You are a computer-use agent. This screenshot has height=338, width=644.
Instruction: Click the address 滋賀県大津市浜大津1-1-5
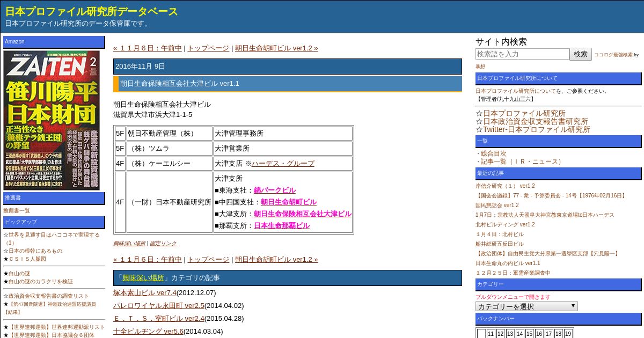coord(152,114)
